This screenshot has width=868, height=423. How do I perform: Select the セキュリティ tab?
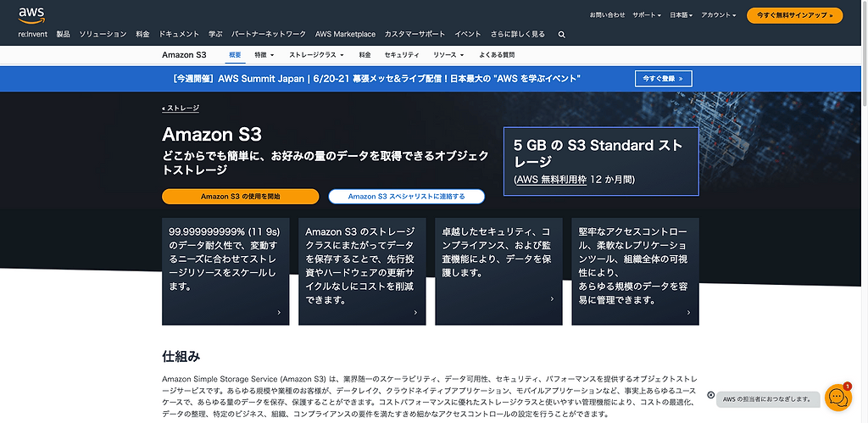402,55
